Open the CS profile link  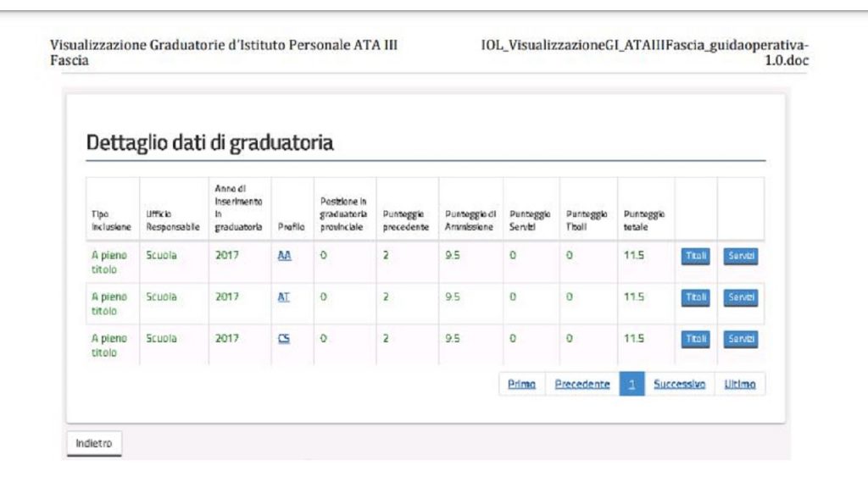pos(285,338)
